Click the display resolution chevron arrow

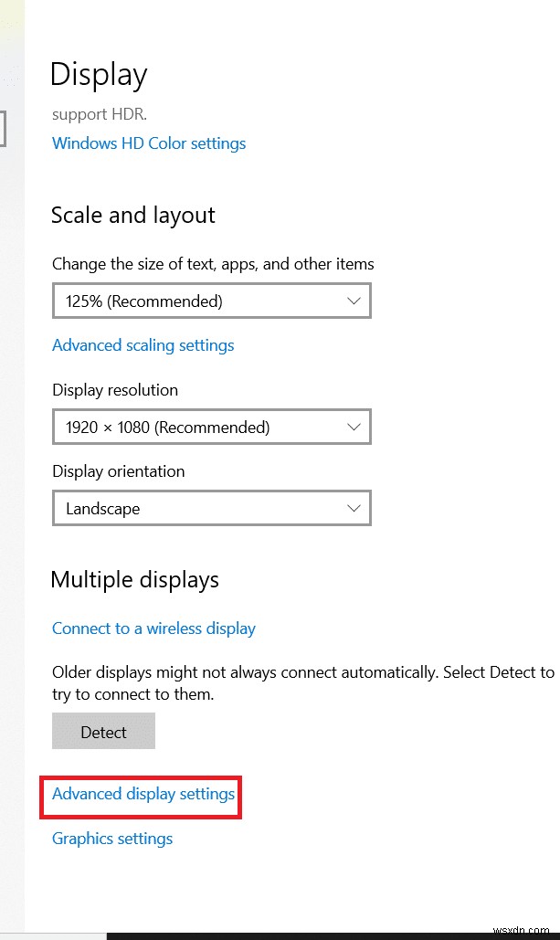[354, 427]
